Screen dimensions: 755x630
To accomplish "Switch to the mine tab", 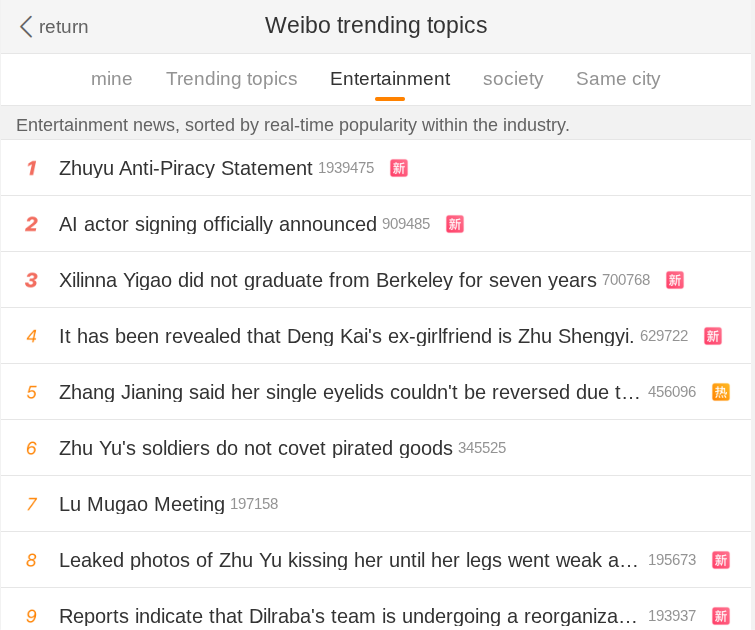I will click(x=112, y=79).
